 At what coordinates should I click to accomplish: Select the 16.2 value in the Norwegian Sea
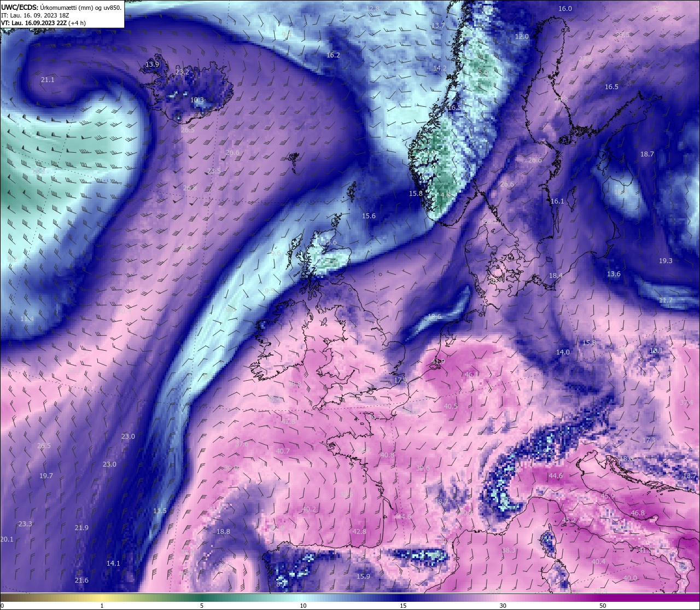[333, 55]
